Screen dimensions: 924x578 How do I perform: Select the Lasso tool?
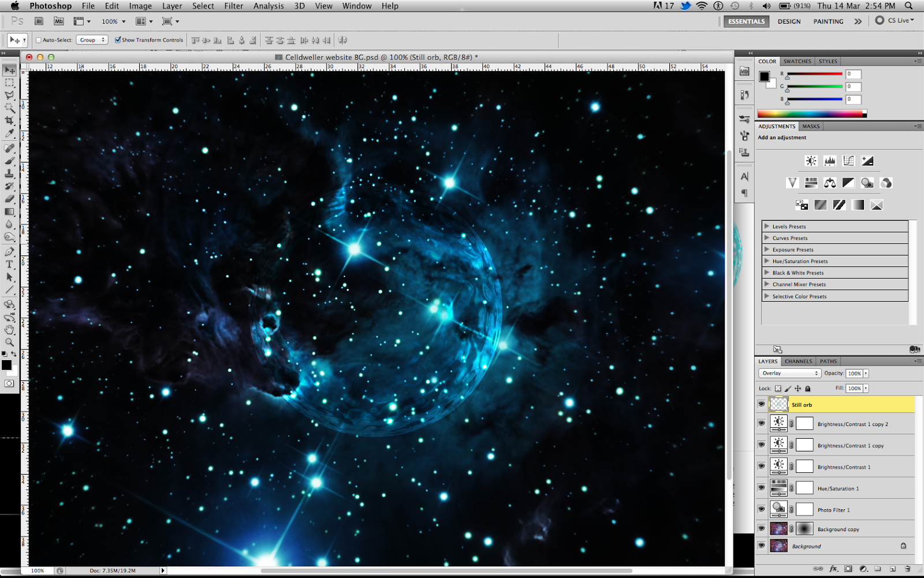10,95
